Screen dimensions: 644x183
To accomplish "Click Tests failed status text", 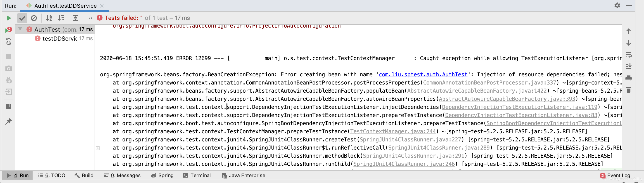I will coord(147,18).
